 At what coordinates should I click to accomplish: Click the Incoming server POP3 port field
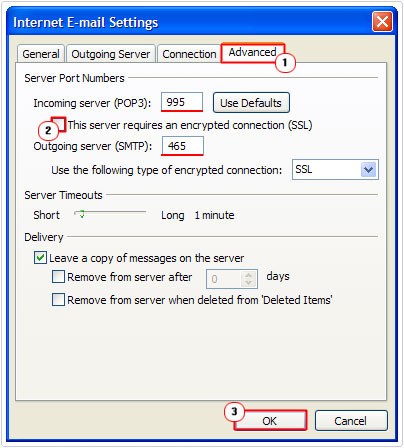(182, 102)
